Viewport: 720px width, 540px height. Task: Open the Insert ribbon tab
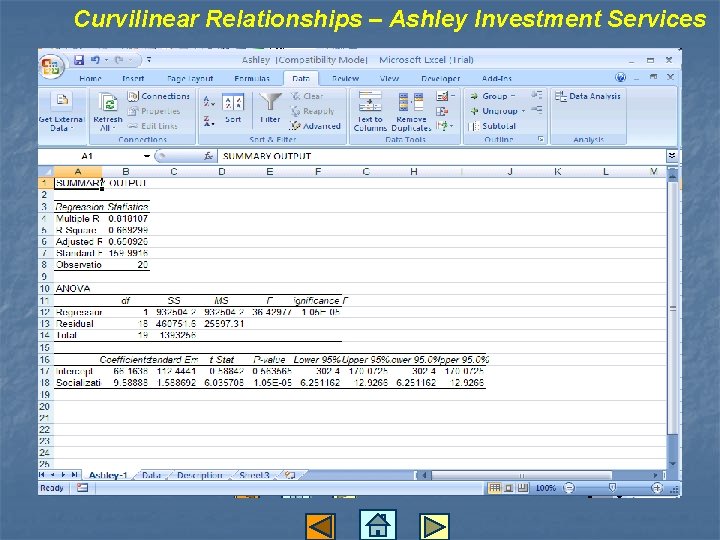[x=133, y=79]
